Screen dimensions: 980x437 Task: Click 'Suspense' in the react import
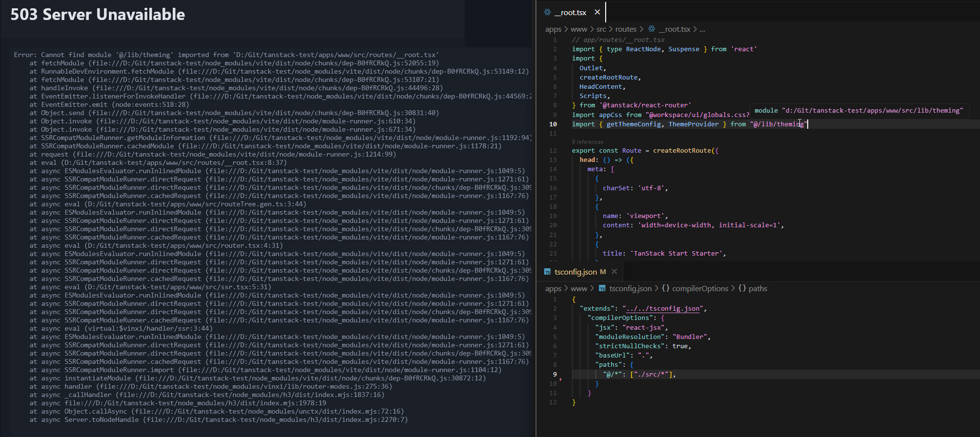pyautogui.click(x=684, y=49)
